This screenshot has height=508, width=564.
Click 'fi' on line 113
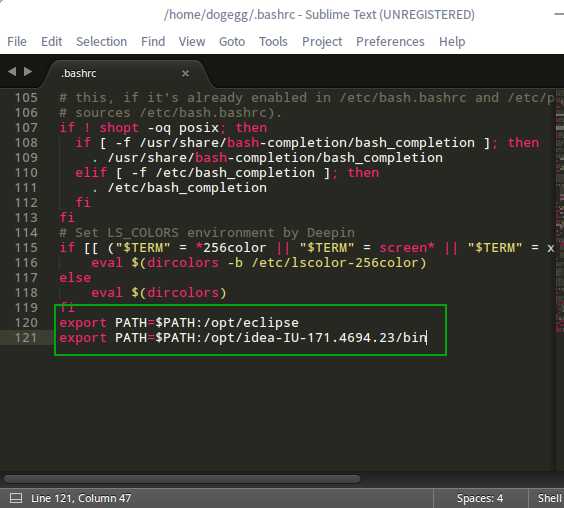point(67,218)
